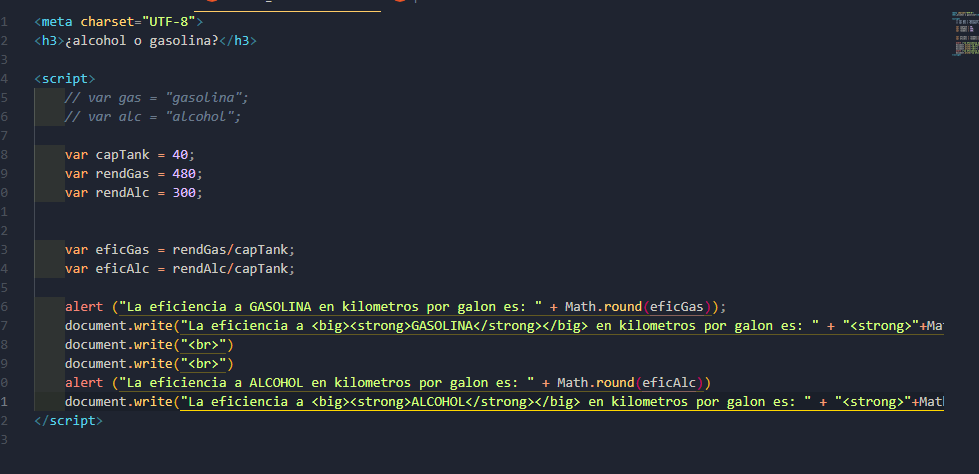
Task: Click document.write on the <strong>GASOLINA</strong> line
Action: (x=119, y=325)
